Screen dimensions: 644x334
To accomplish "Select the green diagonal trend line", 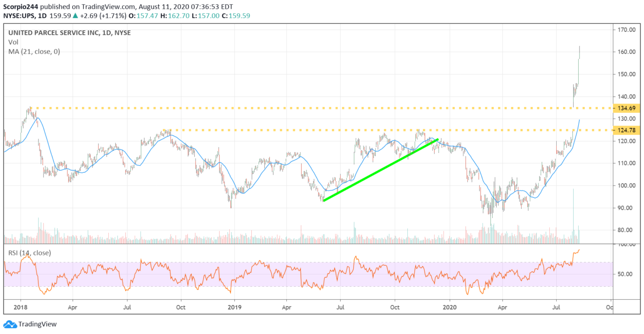I will point(381,169).
